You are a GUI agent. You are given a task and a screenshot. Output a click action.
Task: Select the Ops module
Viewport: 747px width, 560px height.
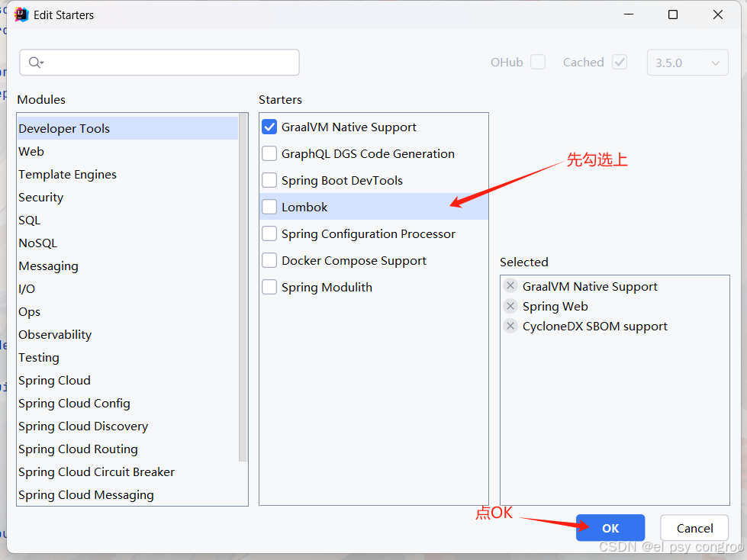click(127, 311)
